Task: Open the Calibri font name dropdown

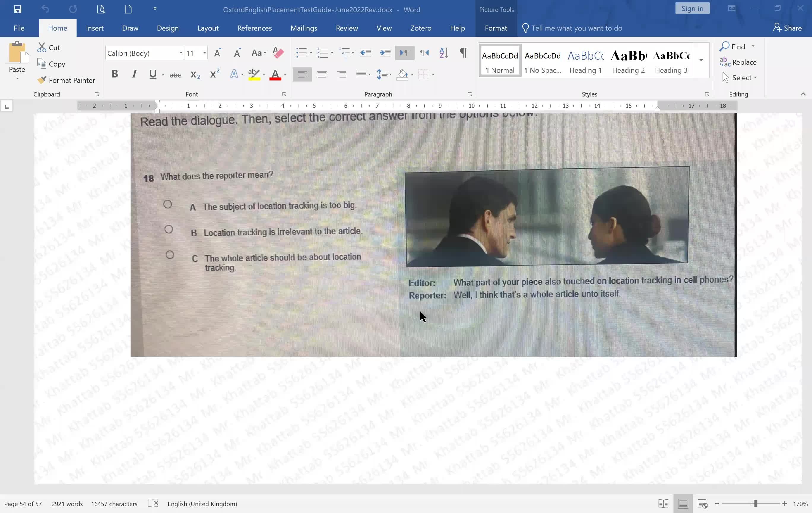Action: pos(181,53)
